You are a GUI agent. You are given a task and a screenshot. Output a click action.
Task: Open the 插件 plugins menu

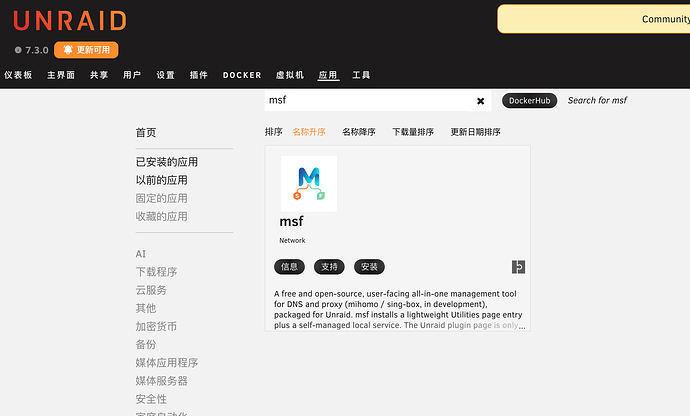199,75
